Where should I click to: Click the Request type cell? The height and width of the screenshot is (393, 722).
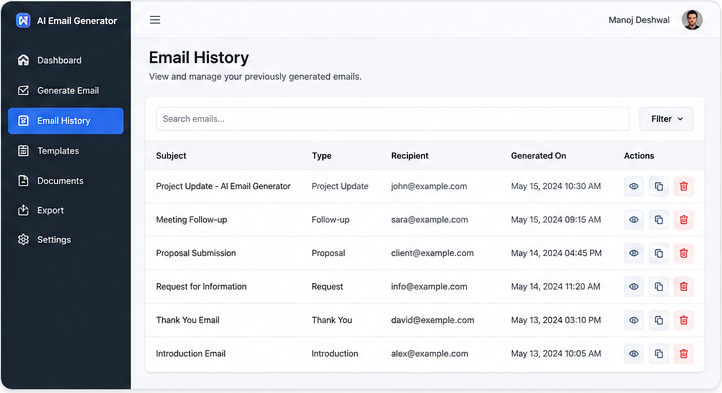[x=327, y=287]
